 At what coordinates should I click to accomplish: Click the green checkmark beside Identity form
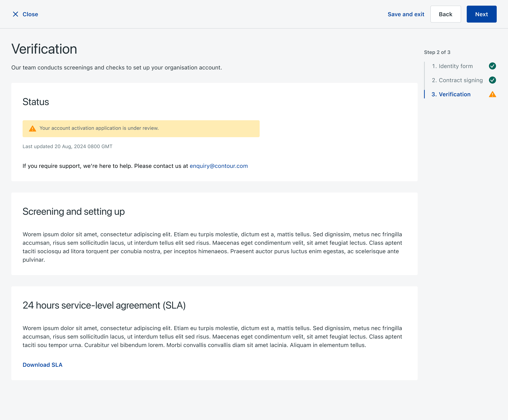click(x=492, y=66)
